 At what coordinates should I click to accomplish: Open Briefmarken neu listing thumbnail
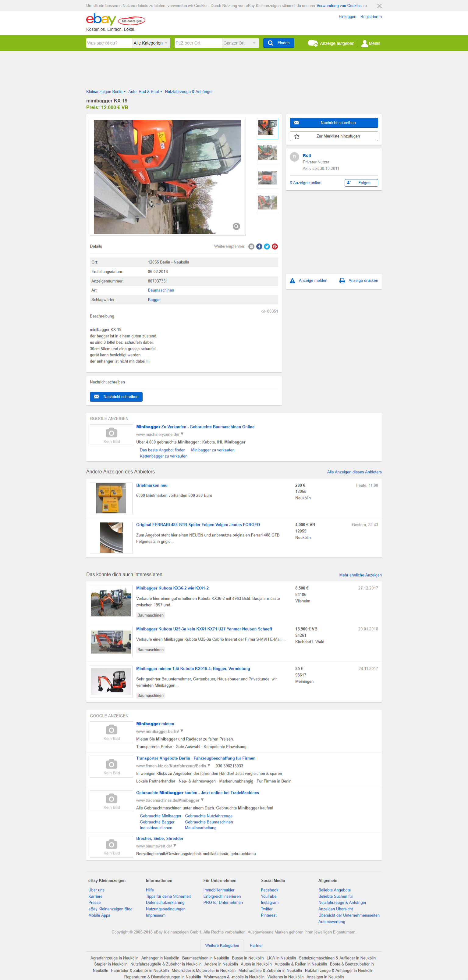(111, 498)
